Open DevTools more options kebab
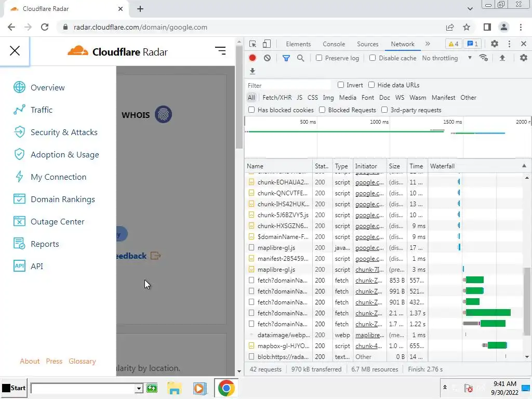Screen dimensions: 532x399 tap(509, 44)
